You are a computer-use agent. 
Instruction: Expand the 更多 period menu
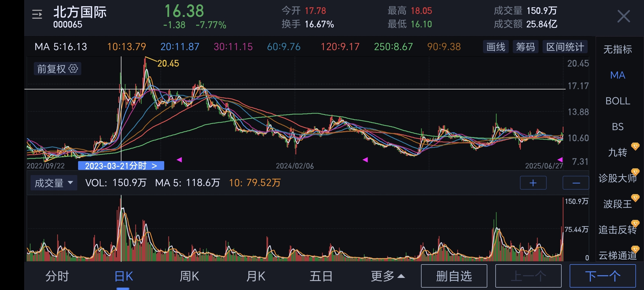pyautogui.click(x=388, y=276)
